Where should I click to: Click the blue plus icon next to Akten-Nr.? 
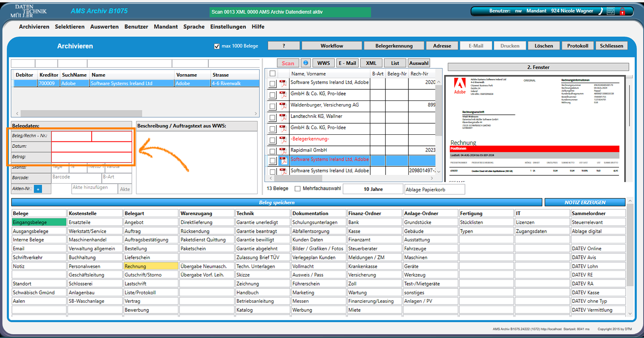click(x=38, y=189)
